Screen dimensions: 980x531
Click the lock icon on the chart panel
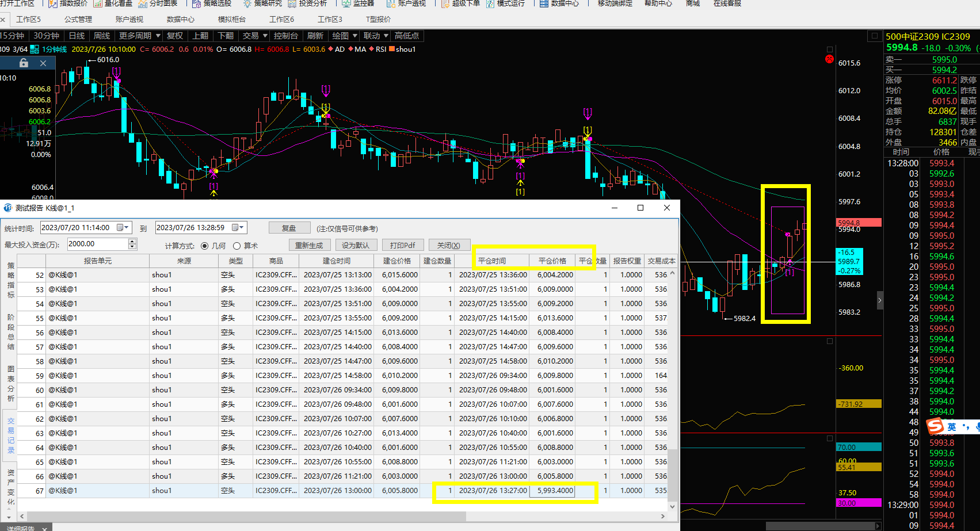pyautogui.click(x=24, y=63)
